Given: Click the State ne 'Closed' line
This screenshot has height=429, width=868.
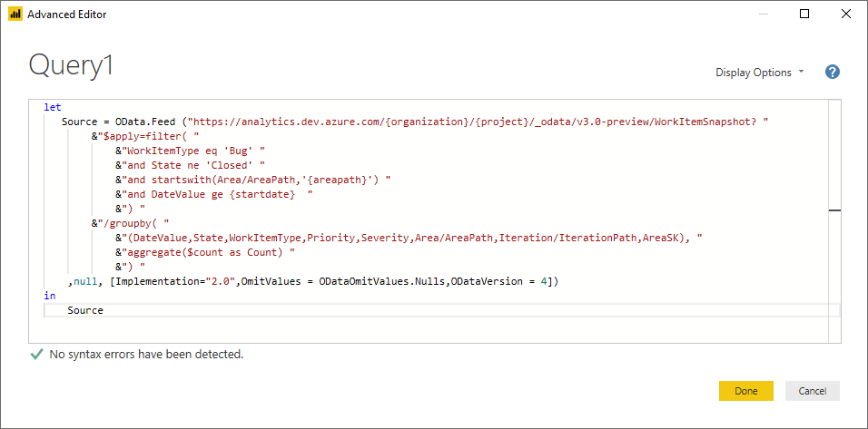Looking at the screenshot, I should (x=191, y=165).
